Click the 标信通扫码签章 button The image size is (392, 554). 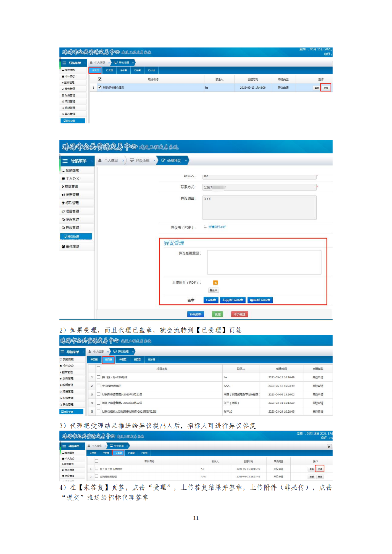pyautogui.click(x=233, y=300)
